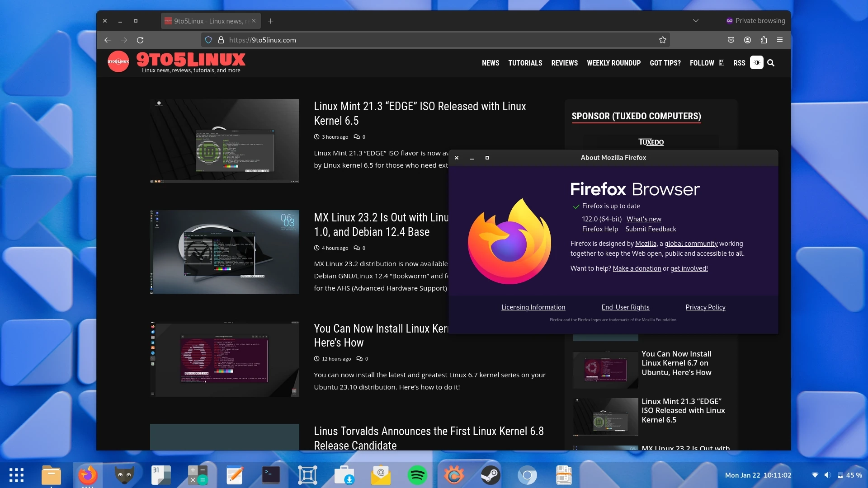Click the bookmark star icon in address bar
The image size is (868, 488).
click(x=663, y=40)
